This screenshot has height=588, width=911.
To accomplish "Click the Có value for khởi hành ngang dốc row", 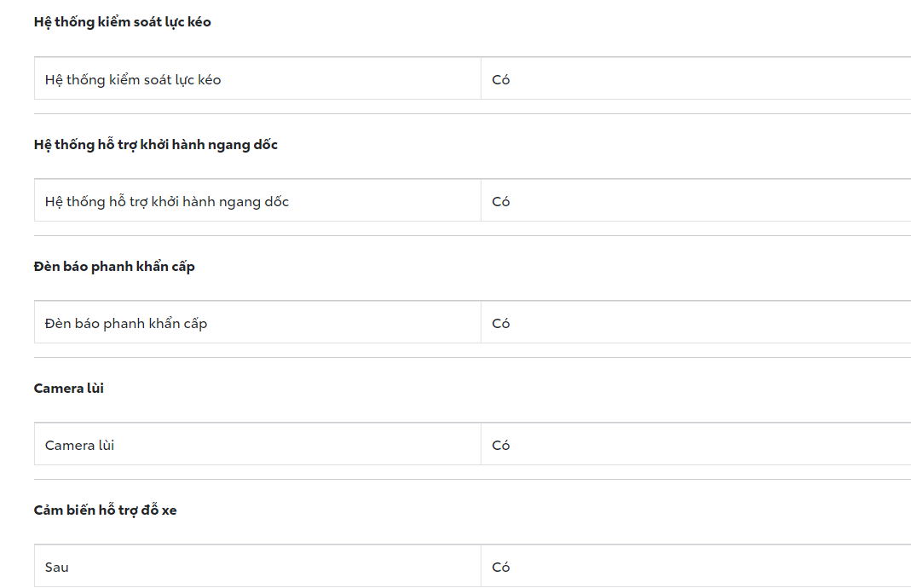I will [501, 202].
